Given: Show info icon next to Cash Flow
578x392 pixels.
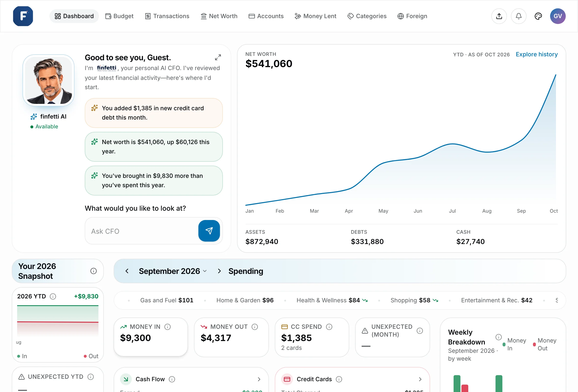Looking at the screenshot, I should [x=172, y=379].
